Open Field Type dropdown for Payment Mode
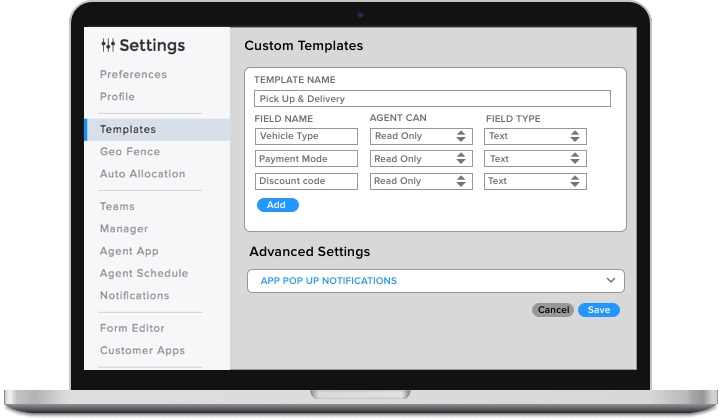Screen dimensions: 721x419 [535, 159]
